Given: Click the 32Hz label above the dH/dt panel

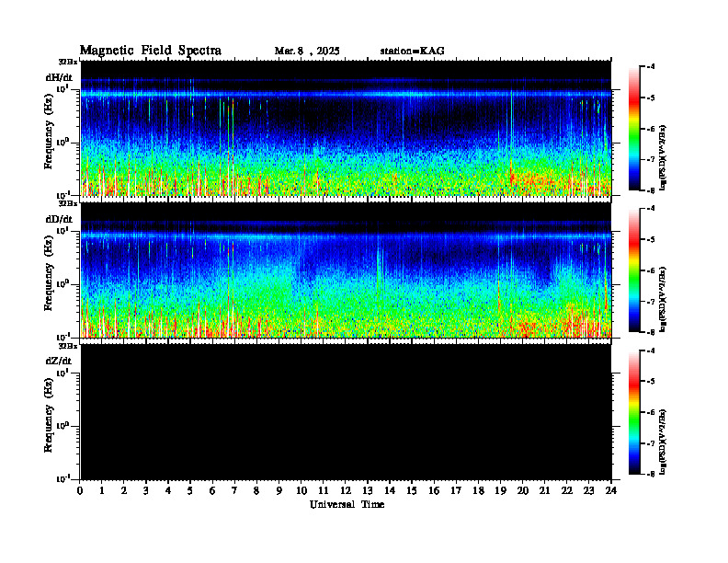Looking at the screenshot, I should (x=68, y=62).
